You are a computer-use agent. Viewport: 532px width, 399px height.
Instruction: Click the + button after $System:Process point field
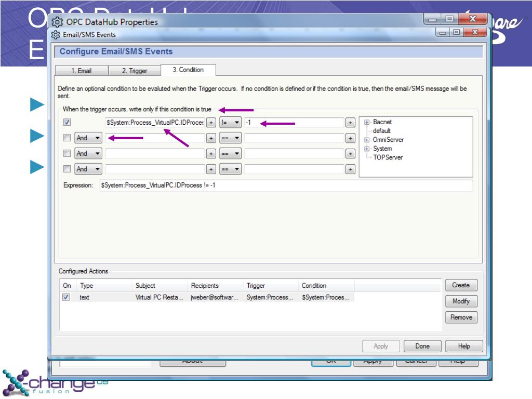click(211, 123)
